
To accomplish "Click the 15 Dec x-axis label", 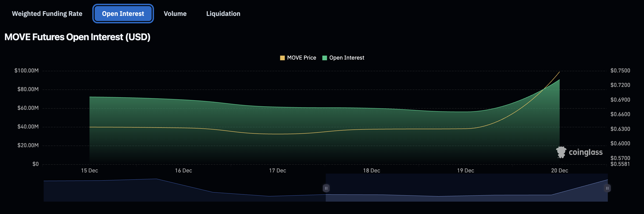I will pyautogui.click(x=89, y=171).
